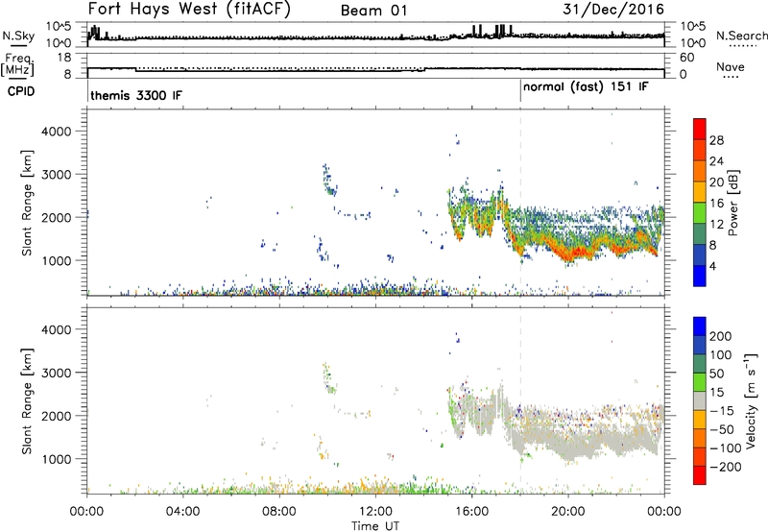Click the 'normal (fast) 151 IF' text
The height and width of the screenshot is (532, 768).
click(x=586, y=87)
